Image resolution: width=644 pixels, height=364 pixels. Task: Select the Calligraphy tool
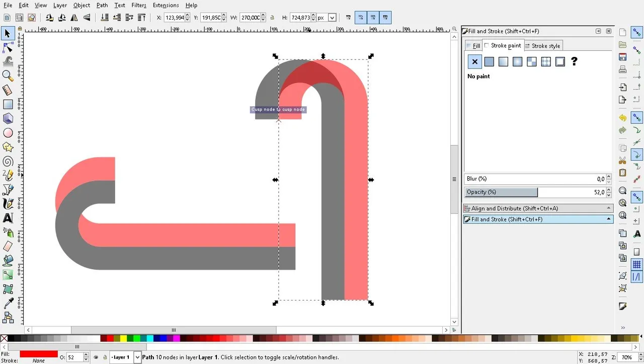(8, 204)
